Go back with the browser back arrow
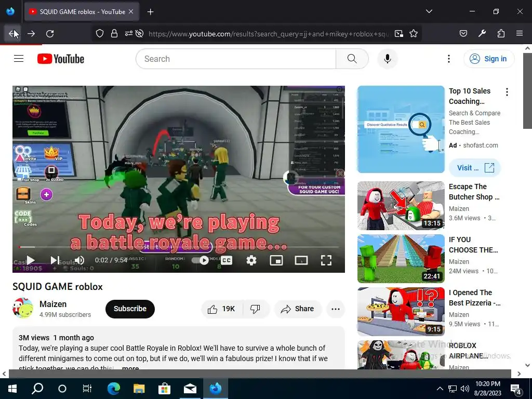The image size is (532, 399). tap(12, 34)
